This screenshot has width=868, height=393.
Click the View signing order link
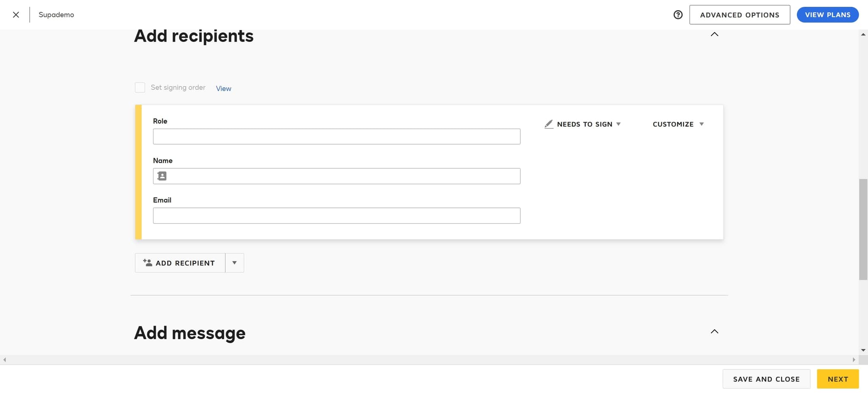point(223,89)
